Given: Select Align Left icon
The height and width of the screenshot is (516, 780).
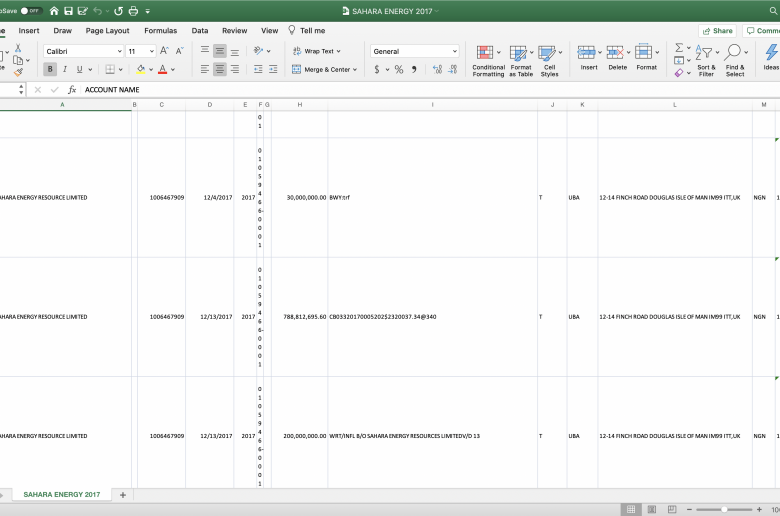Looking at the screenshot, I should pyautogui.click(x=205, y=69).
